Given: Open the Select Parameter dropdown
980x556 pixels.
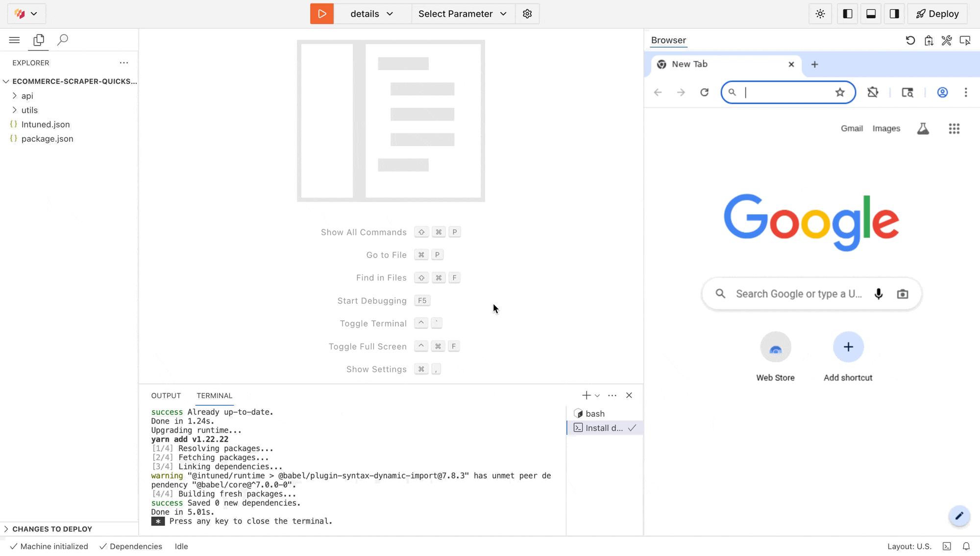Looking at the screenshot, I should (463, 14).
